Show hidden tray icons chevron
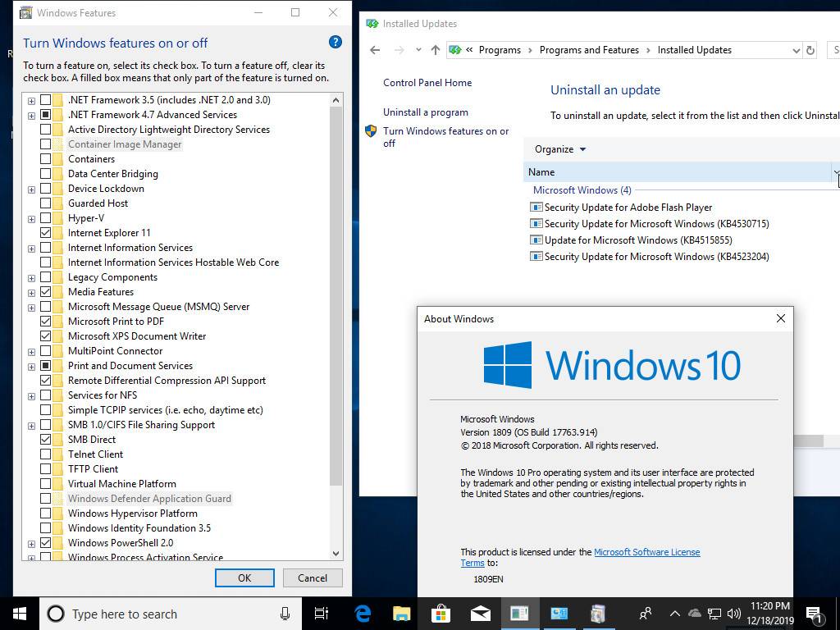840x630 pixels. click(x=675, y=614)
